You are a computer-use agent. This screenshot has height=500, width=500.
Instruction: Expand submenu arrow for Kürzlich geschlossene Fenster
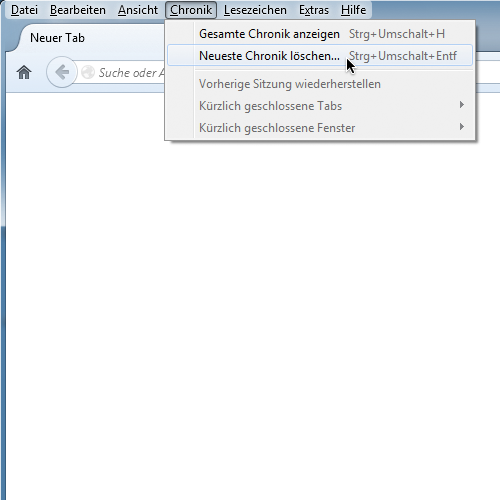pyautogui.click(x=462, y=127)
